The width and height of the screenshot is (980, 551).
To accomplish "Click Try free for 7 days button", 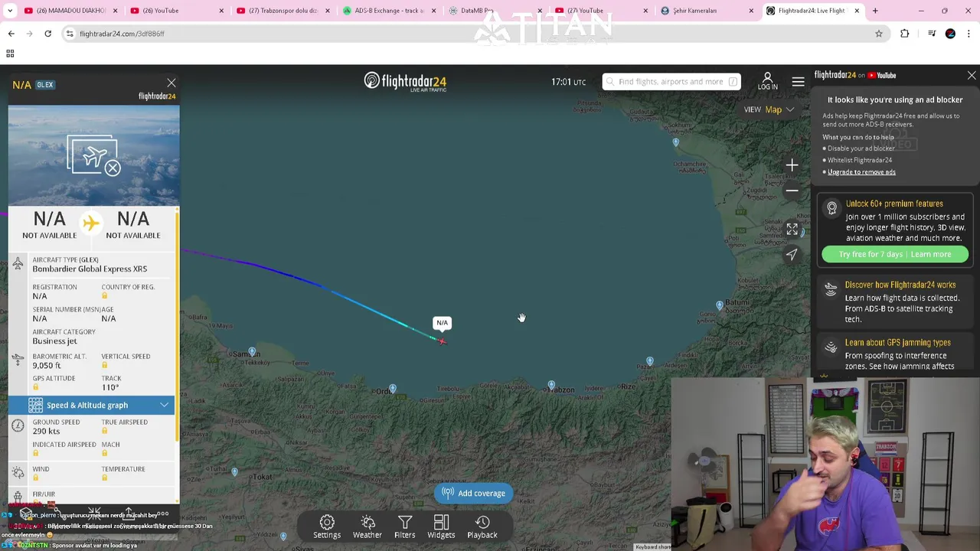I will [895, 254].
